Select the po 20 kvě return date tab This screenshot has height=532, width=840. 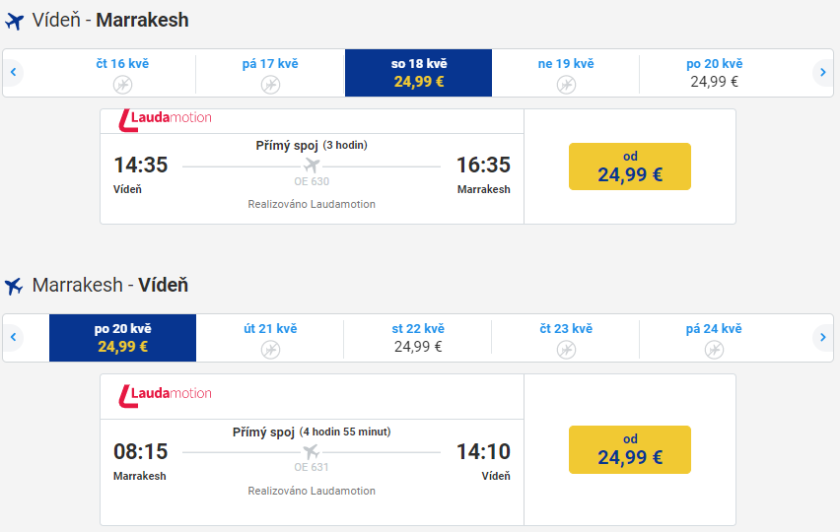tap(123, 338)
